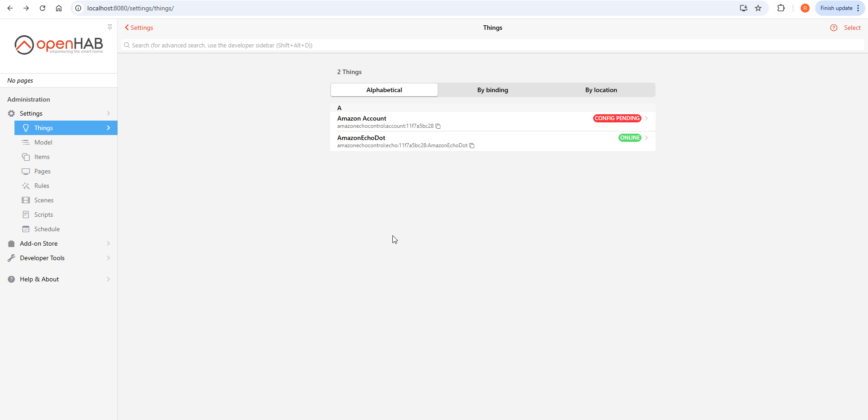868x420 pixels.
Task: Click the Rules wand icon
Action: (x=26, y=186)
